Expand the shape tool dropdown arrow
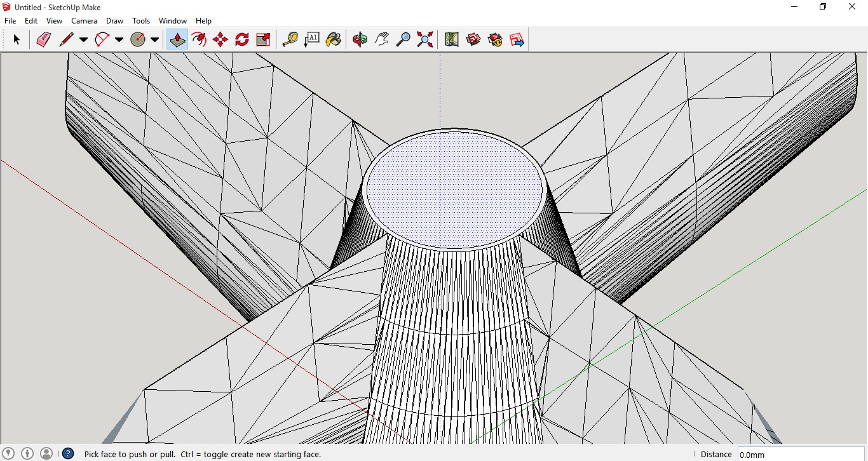 tap(154, 39)
